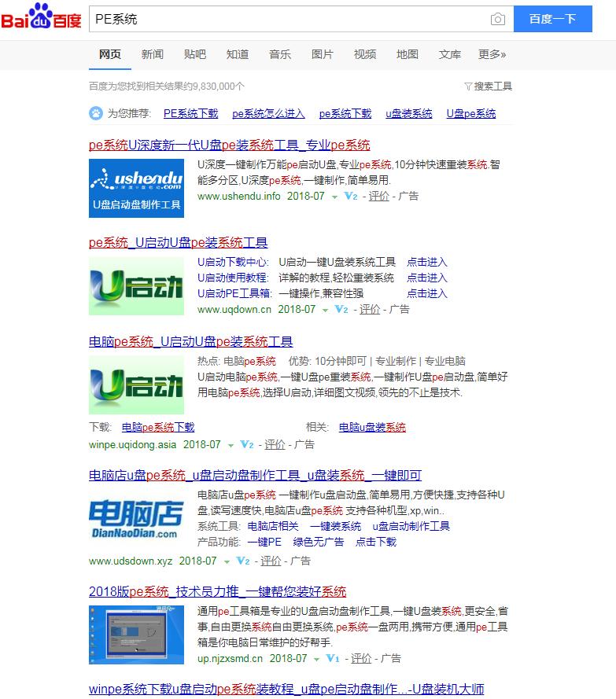Click 点击进入 next to U启动下载中心

point(427,262)
